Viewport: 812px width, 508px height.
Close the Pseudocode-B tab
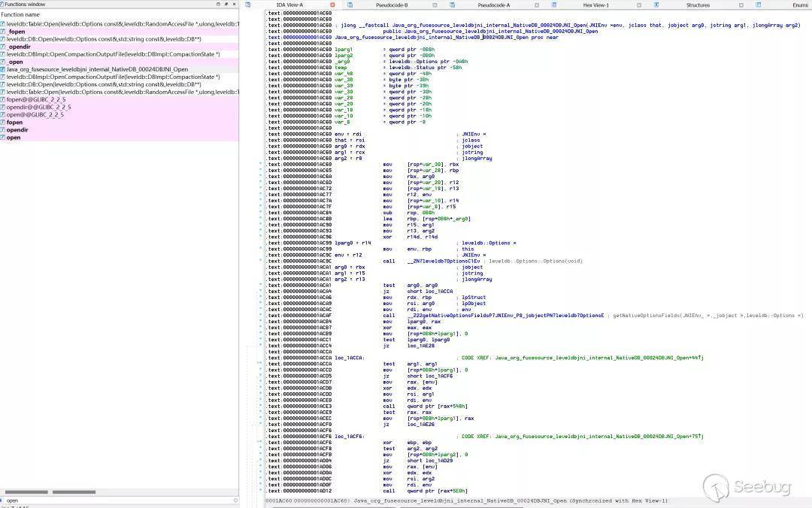[x=435, y=5]
